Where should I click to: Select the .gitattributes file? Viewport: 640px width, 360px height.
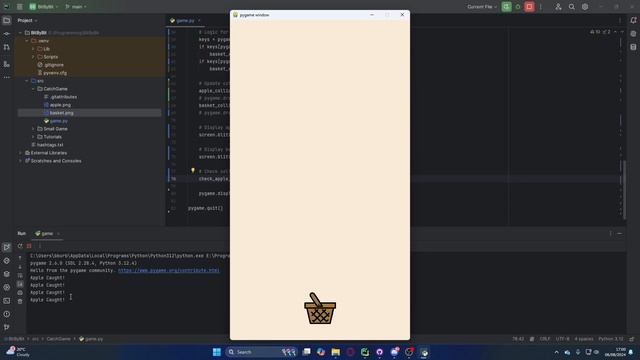click(x=60, y=97)
